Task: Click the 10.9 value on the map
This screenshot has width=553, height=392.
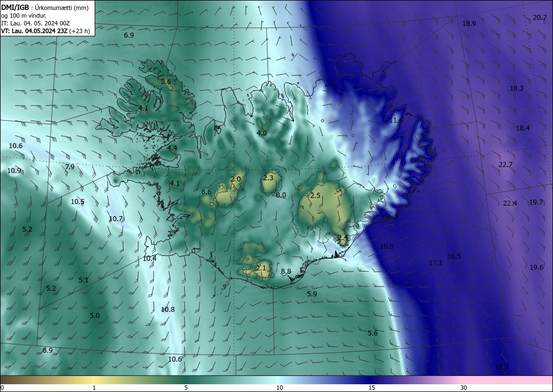Action: [14, 171]
